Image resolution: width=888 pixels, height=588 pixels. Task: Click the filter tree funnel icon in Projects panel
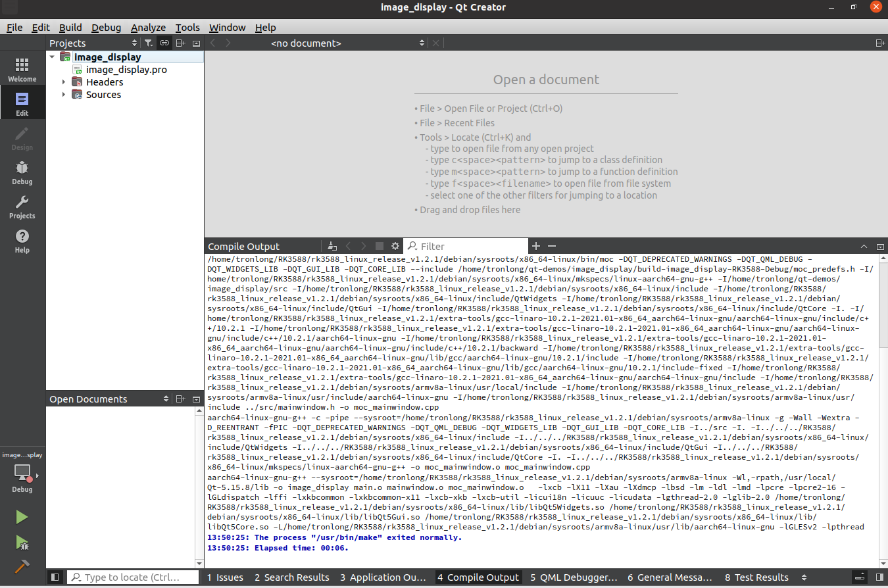pyautogui.click(x=149, y=43)
